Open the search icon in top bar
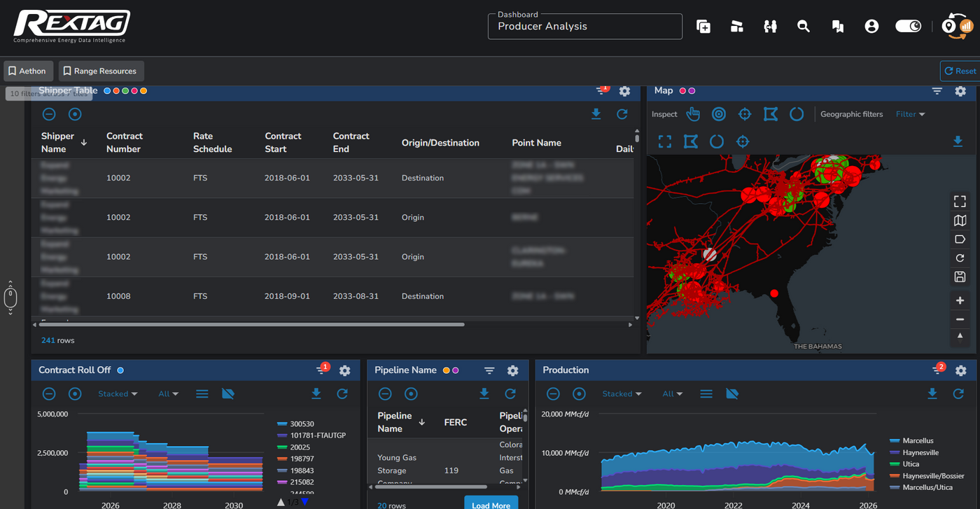Screen dimensions: 980x509 tap(804, 27)
